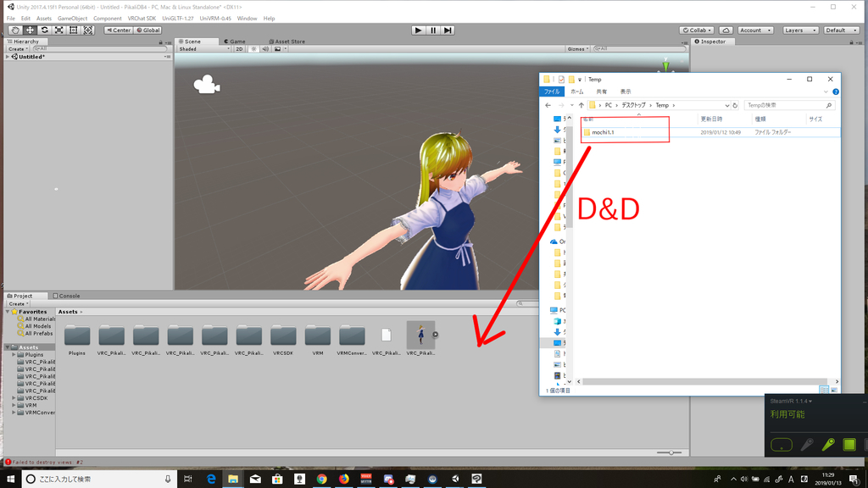Screen dimensions: 868x488
Task: Expand the Plugins folder in tree
Action: (x=14, y=355)
